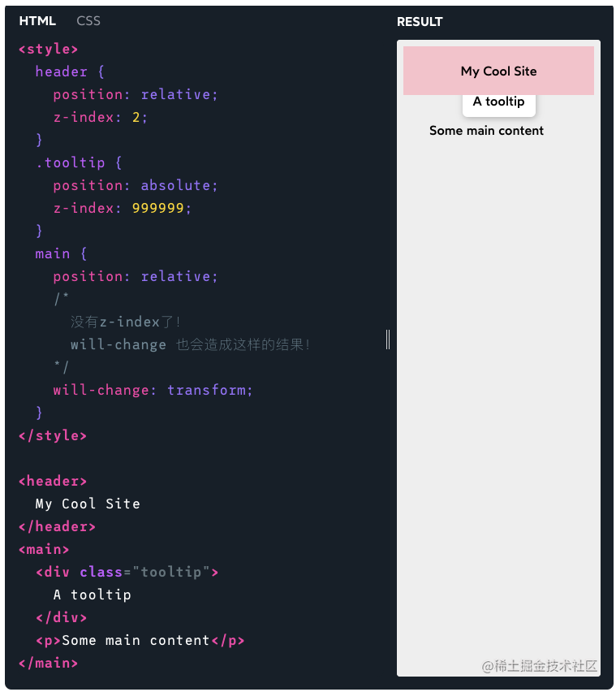Click the 'z-index: 999999;' code line
This screenshot has width=616, height=692.
point(122,208)
